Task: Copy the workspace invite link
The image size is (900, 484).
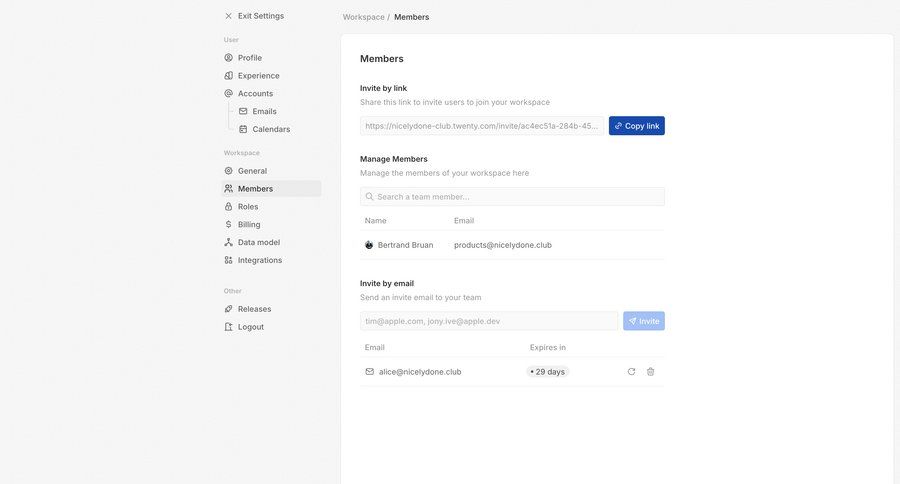Action: (x=637, y=126)
